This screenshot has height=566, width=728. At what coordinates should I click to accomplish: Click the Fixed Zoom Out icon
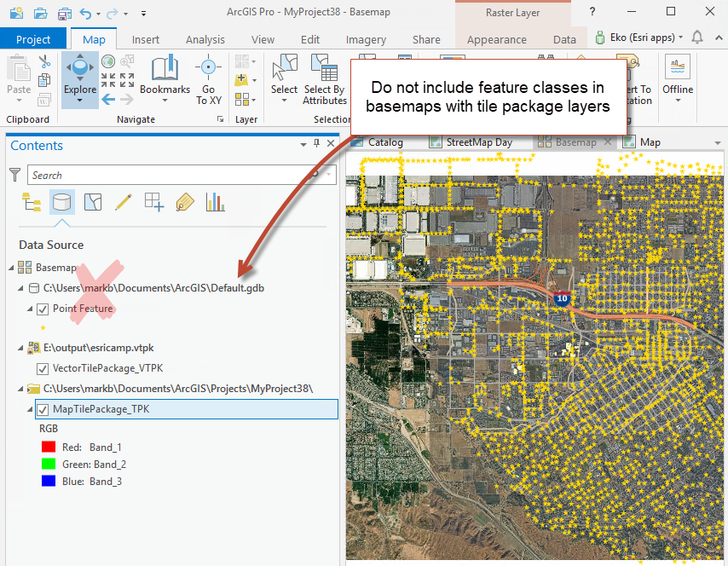pos(127,80)
